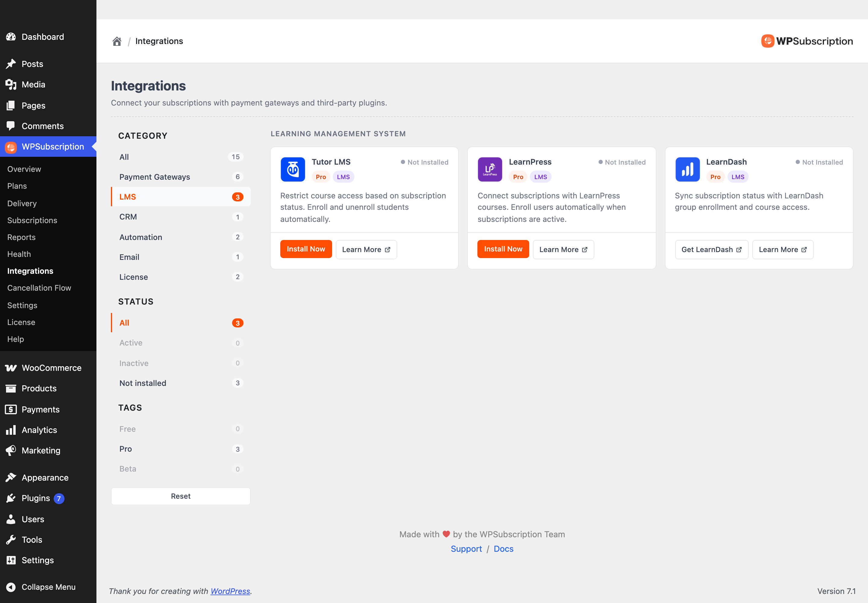Click the Tutor LMS plugin icon
The width and height of the screenshot is (868, 603).
tap(293, 169)
